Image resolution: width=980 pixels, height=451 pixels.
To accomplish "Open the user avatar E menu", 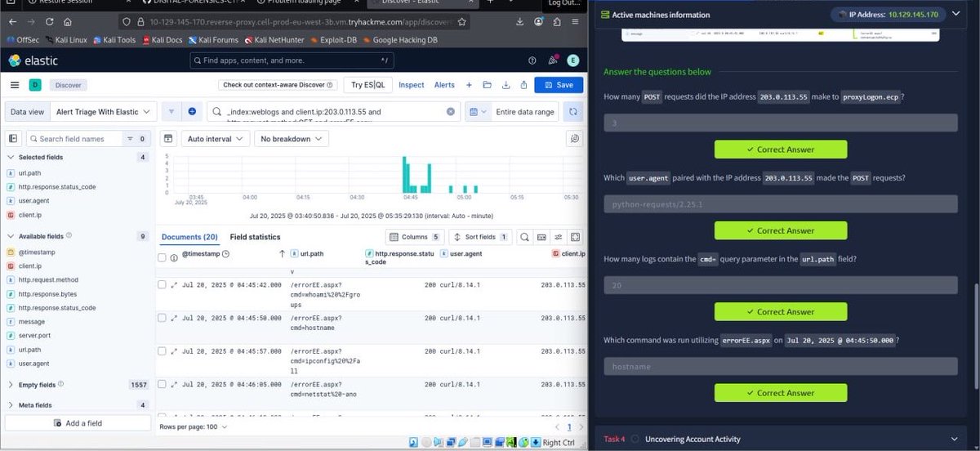I will coord(572,60).
